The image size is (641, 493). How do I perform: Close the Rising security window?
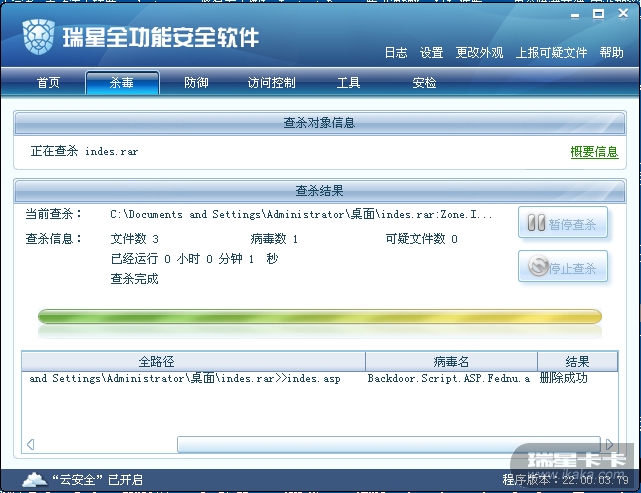(x=623, y=13)
